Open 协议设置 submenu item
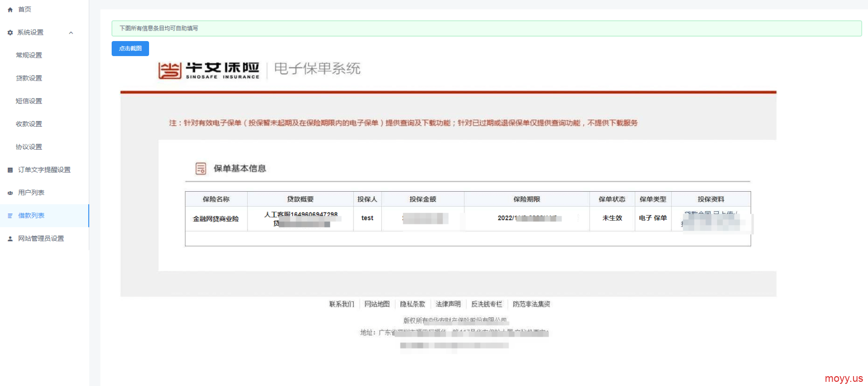 29,147
